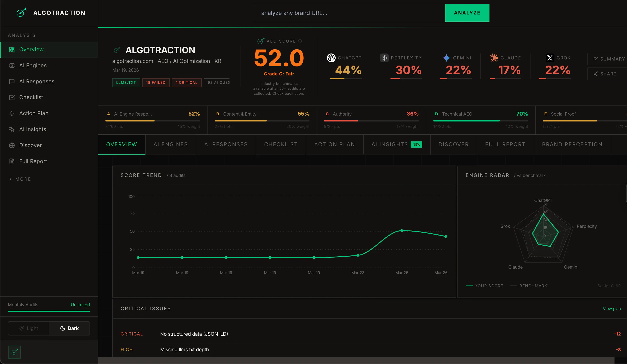This screenshot has height=364, width=627.
Task: Click the 'Missing llms.txt depth' issue row
Action: tap(371, 350)
